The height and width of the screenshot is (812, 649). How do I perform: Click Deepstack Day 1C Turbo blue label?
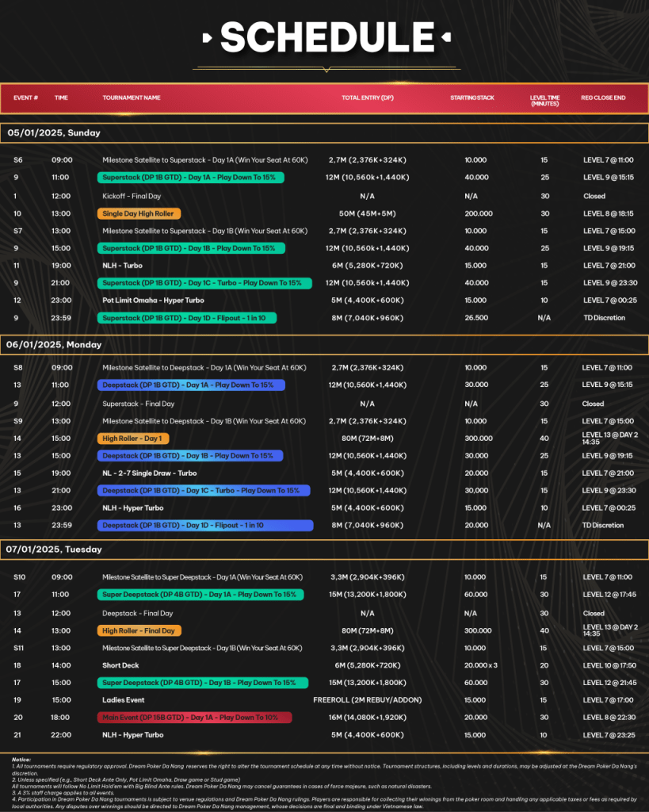204,490
